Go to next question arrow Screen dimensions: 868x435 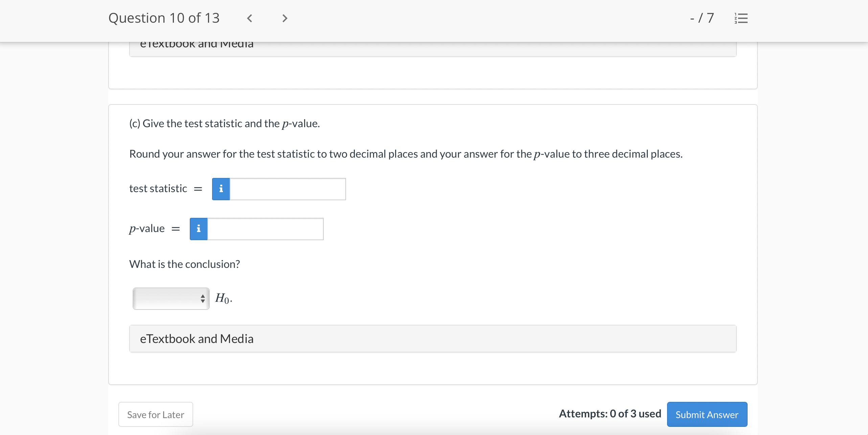tap(284, 18)
